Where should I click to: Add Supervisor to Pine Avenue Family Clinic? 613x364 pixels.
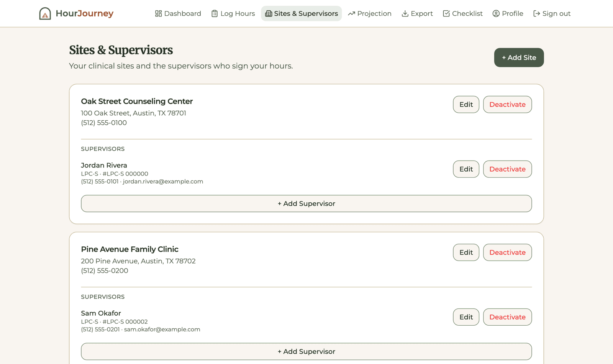[306, 351]
